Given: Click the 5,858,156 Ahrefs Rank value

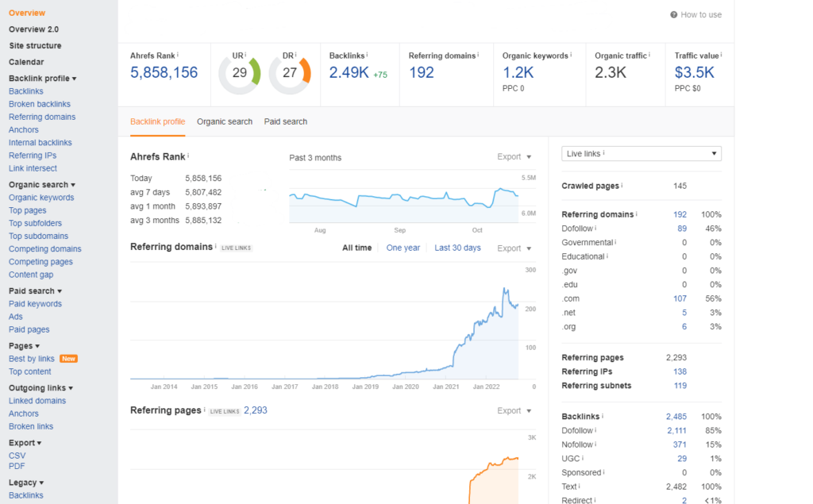Looking at the screenshot, I should (164, 72).
